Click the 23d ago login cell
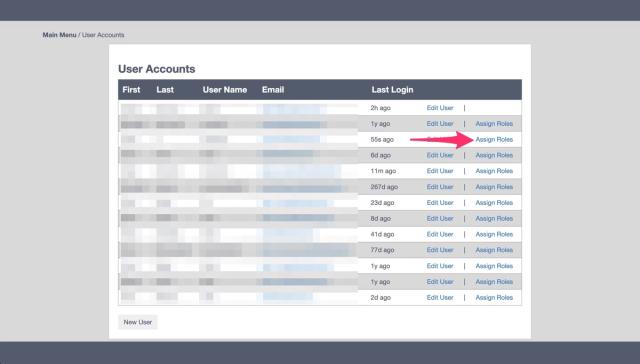640x364 pixels. pyautogui.click(x=382, y=203)
